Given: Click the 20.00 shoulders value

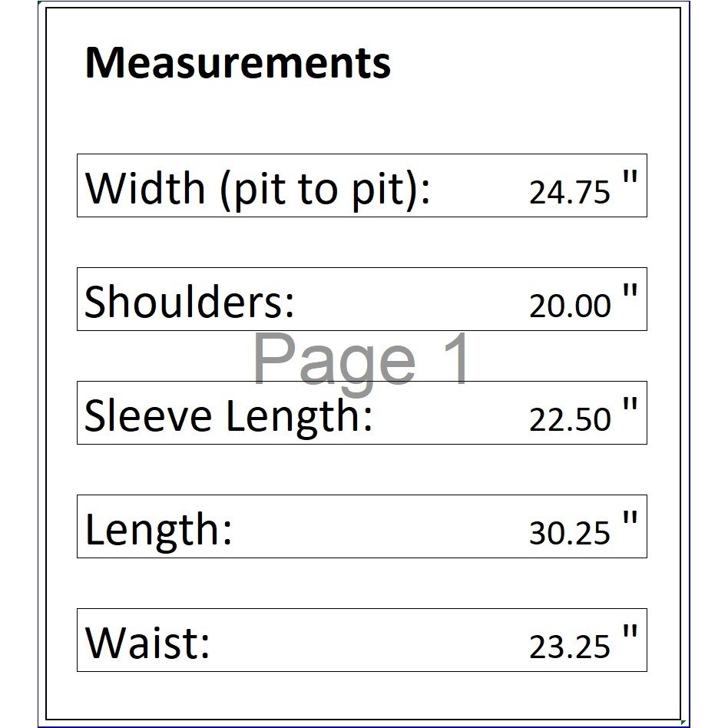Looking at the screenshot, I should (x=569, y=306).
